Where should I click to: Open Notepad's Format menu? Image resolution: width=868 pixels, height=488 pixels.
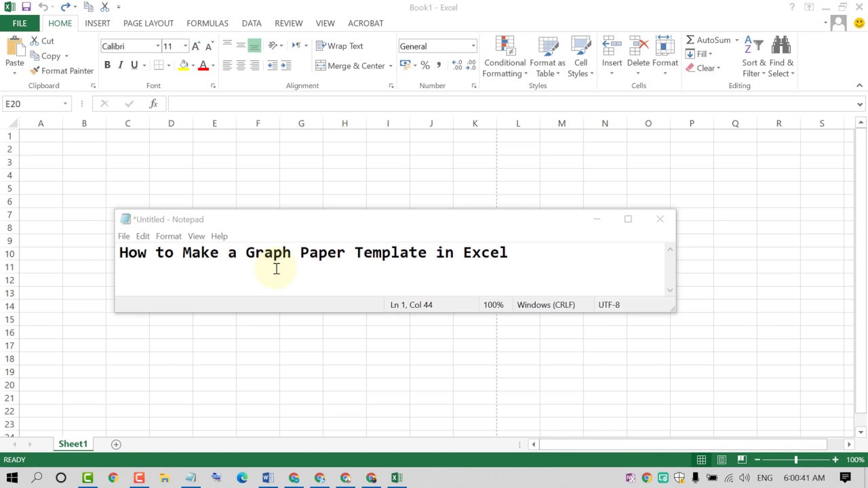tap(168, 236)
